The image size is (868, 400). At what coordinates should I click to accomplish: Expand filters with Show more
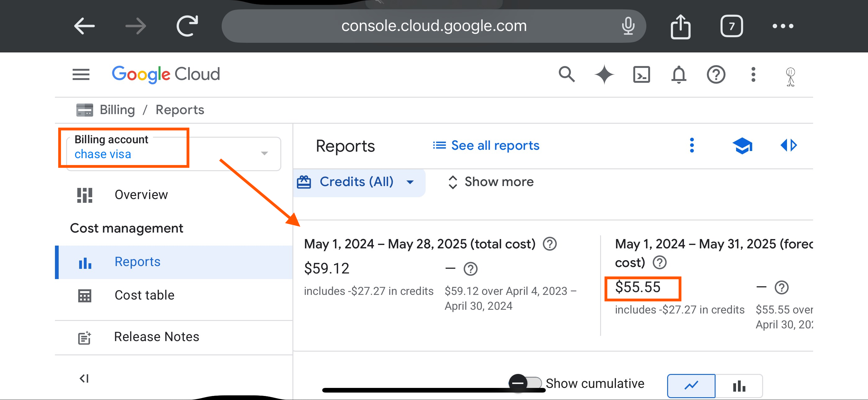click(x=491, y=182)
